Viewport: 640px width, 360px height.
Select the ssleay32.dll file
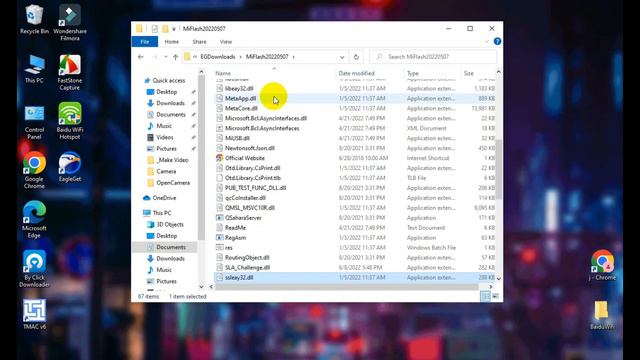coord(239,278)
